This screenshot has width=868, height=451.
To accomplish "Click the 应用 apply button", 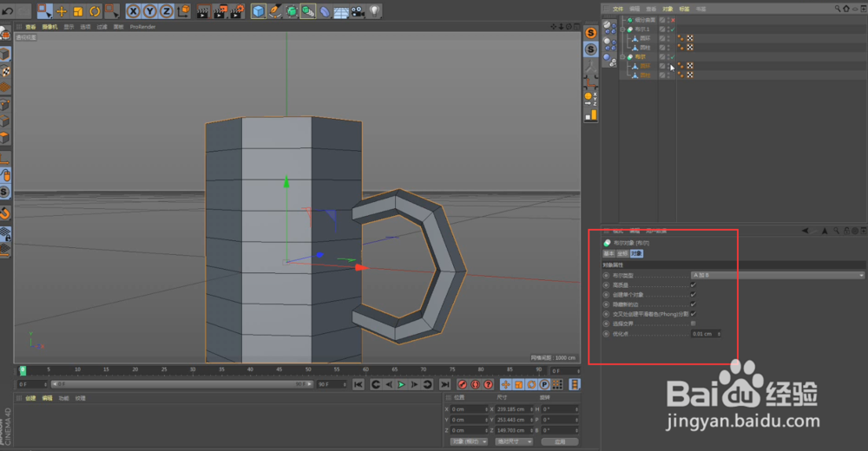I will pos(559,441).
